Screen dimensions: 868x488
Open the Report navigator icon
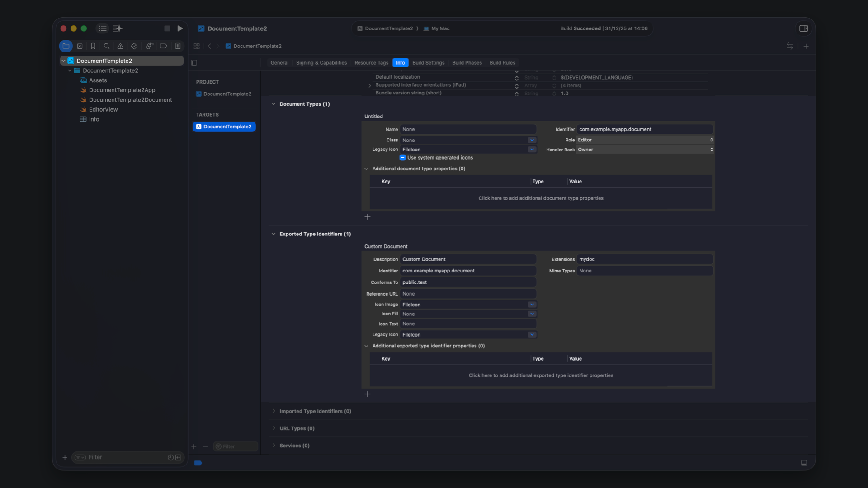(x=178, y=46)
